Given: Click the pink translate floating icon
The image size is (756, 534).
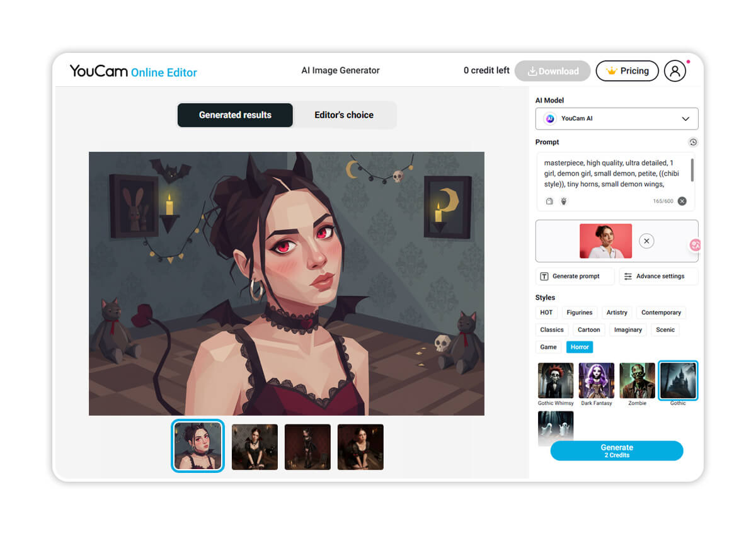Looking at the screenshot, I should click(x=695, y=245).
